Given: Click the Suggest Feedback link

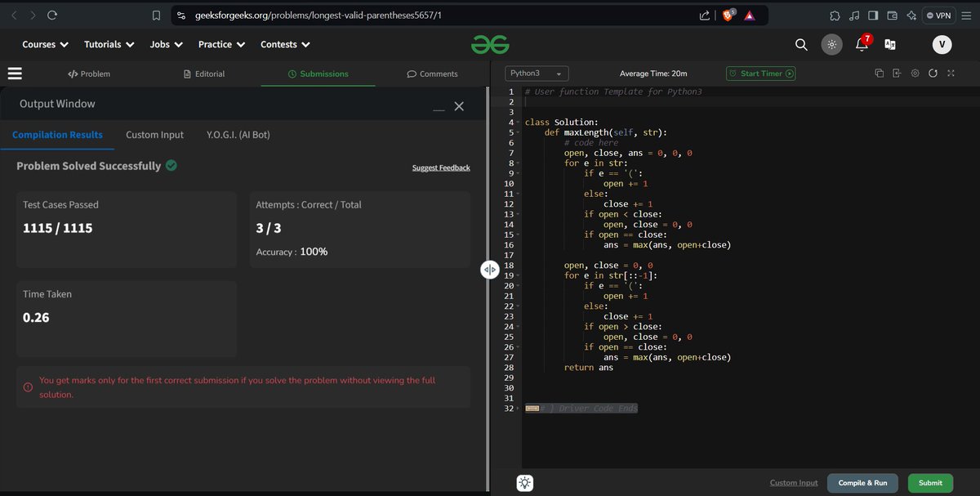Looking at the screenshot, I should coord(441,168).
